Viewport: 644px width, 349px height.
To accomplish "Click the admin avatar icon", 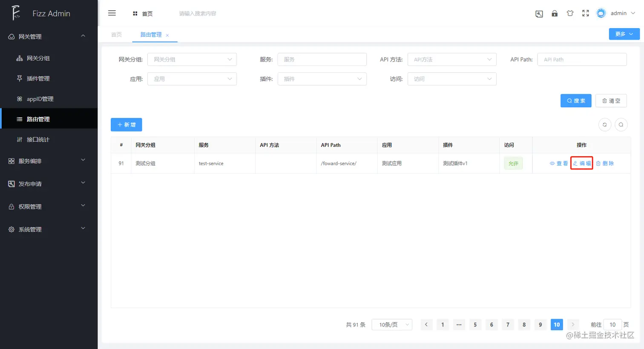I will 601,13.
